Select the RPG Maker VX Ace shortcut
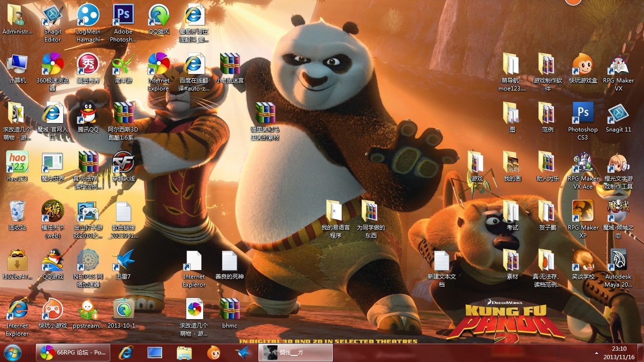Image resolution: width=644 pixels, height=362 pixels. (x=583, y=171)
